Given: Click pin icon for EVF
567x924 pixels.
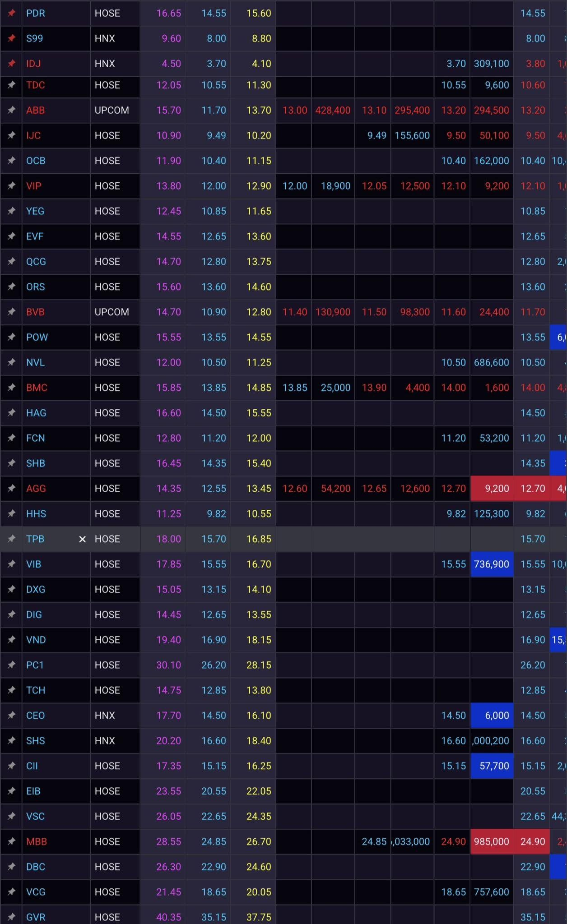Looking at the screenshot, I should coord(11,236).
